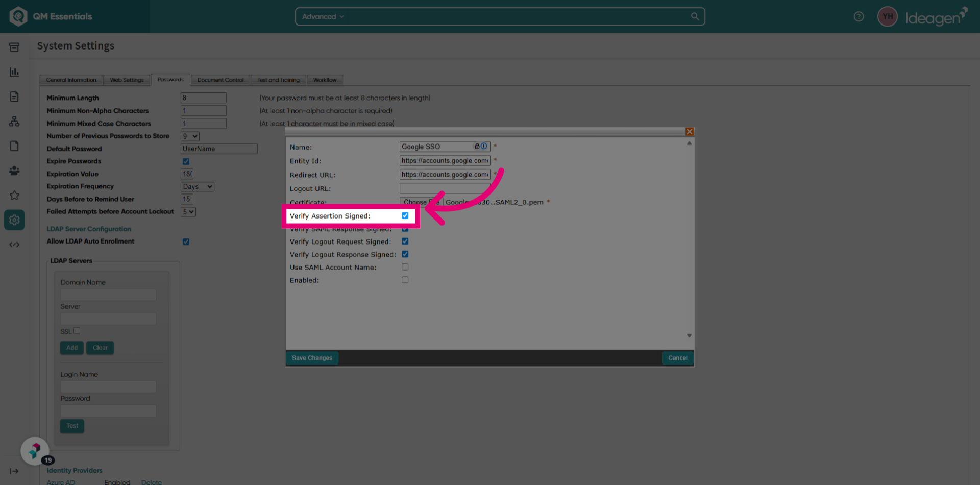Click dialog scrollbar up arrow
Screen dimensions: 980x485
[689, 143]
